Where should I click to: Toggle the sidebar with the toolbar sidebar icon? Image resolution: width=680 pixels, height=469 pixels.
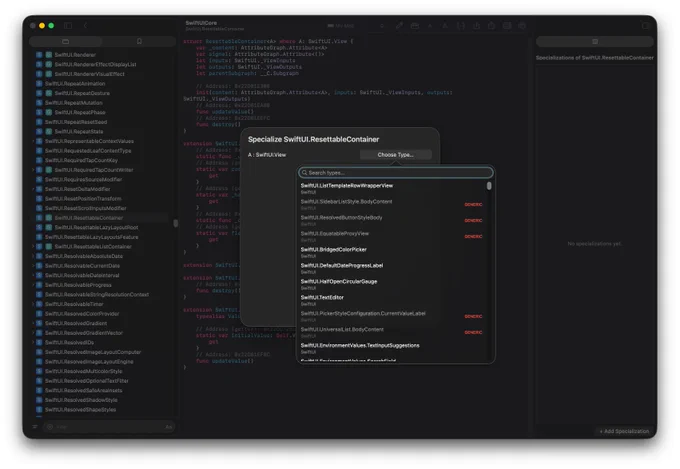pyautogui.click(x=68, y=26)
